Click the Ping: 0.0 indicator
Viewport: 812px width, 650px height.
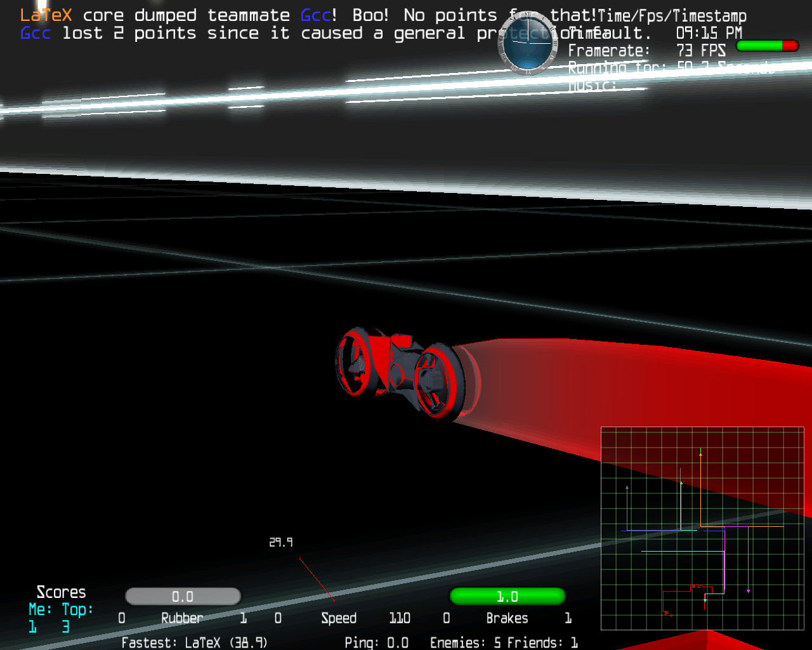coord(376,642)
